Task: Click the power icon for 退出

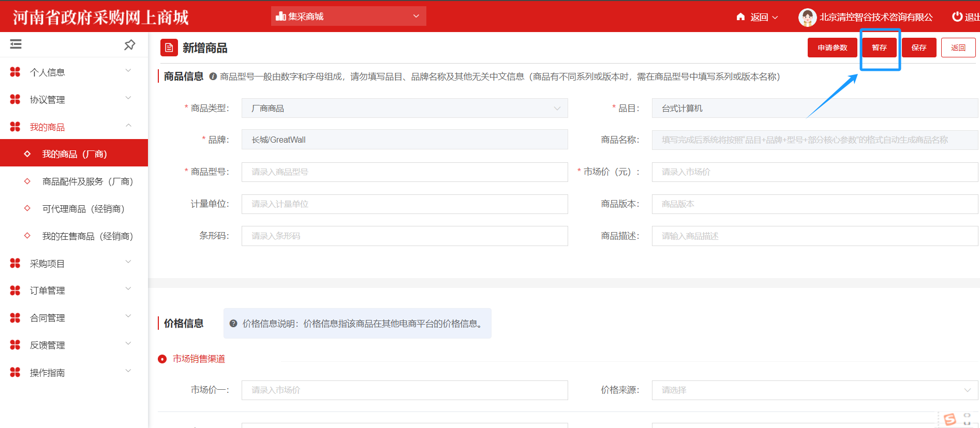Action: pos(957,17)
